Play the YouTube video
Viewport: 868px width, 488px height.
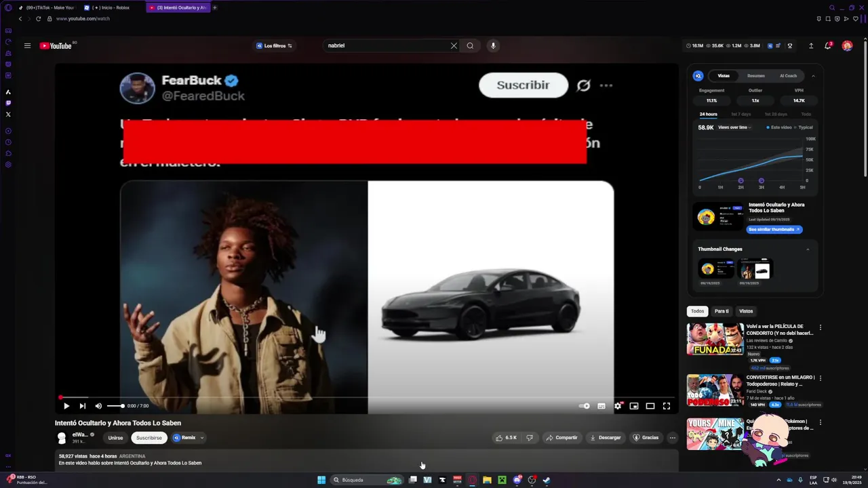pyautogui.click(x=66, y=406)
